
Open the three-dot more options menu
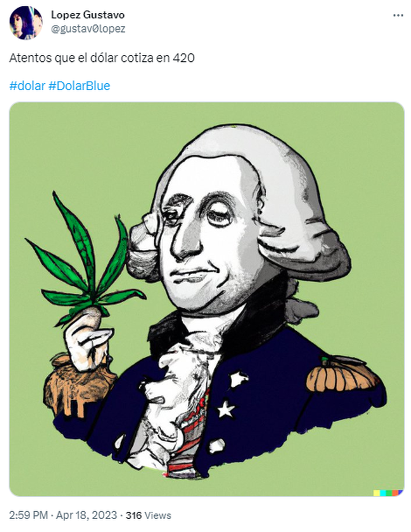coord(398,15)
